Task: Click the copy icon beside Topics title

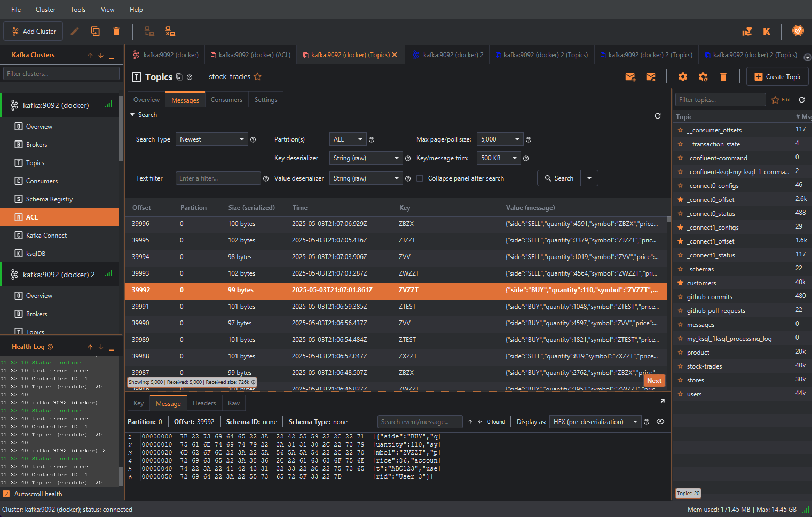Action: point(179,77)
